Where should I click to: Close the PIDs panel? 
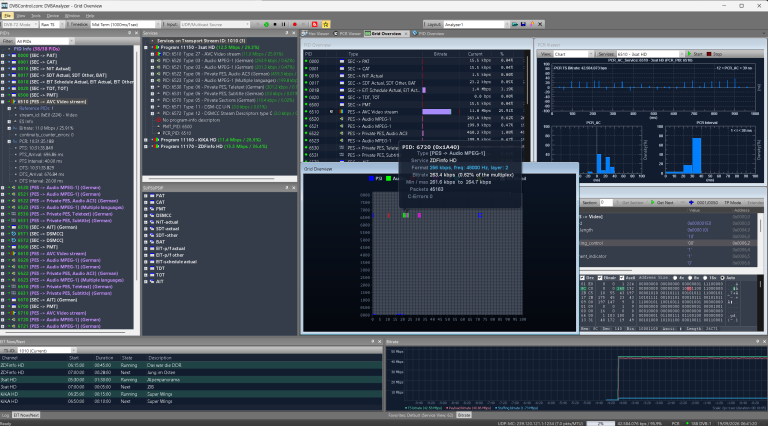click(137, 33)
